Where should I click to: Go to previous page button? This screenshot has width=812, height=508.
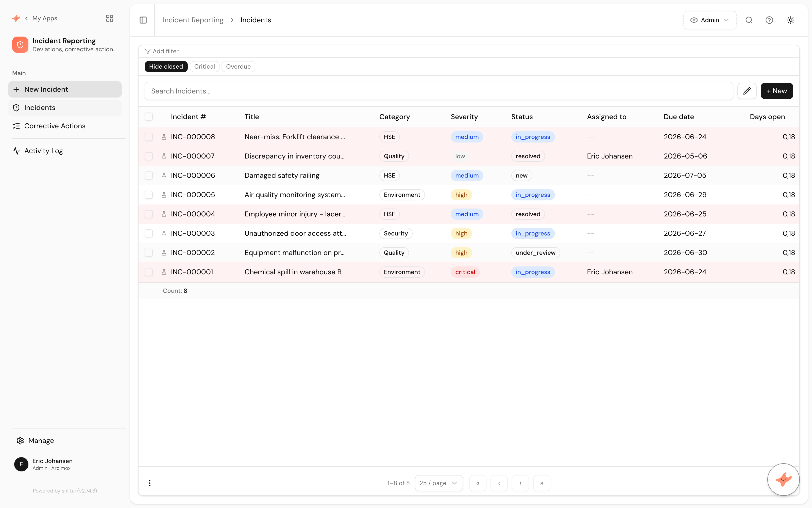[499, 483]
